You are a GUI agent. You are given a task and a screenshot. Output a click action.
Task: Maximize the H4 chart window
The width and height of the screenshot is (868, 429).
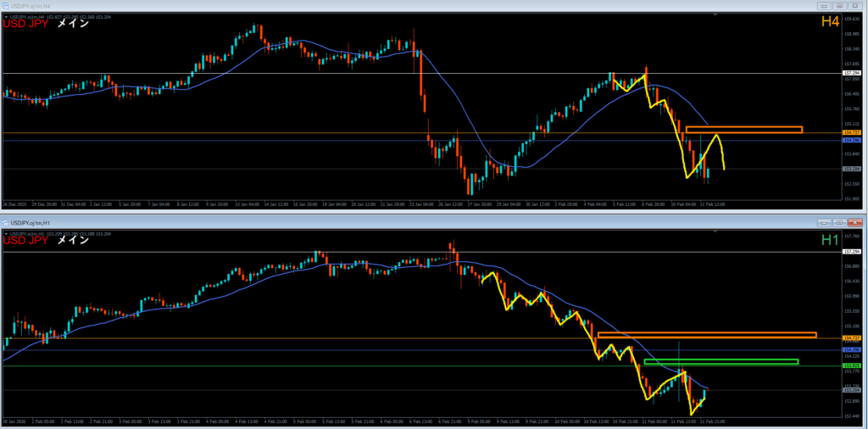(x=838, y=5)
